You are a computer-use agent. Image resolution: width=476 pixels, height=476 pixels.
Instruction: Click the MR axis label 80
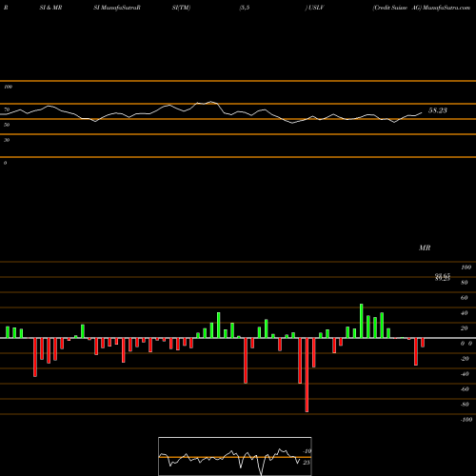tap(465, 283)
